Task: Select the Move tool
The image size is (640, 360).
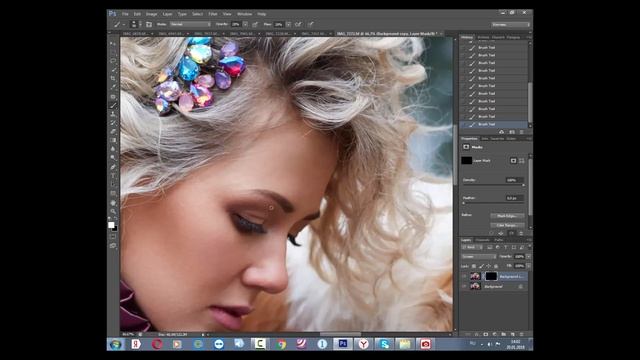Action: pos(113,44)
